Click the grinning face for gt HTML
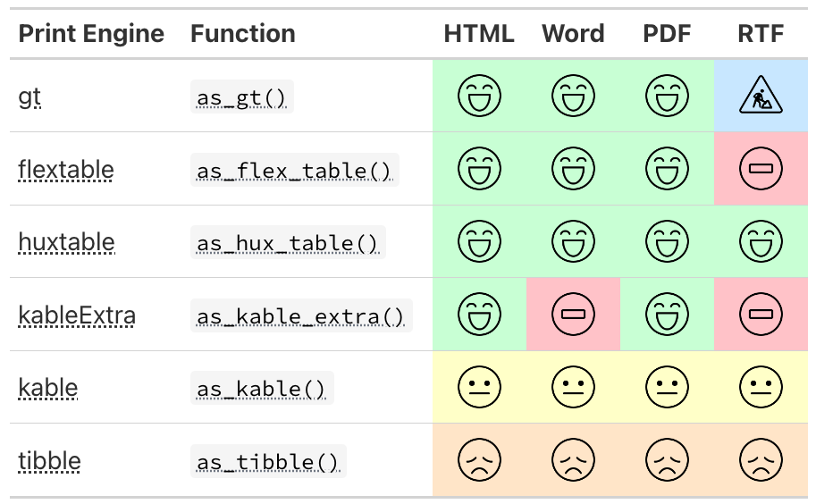The image size is (816, 504). (x=479, y=96)
